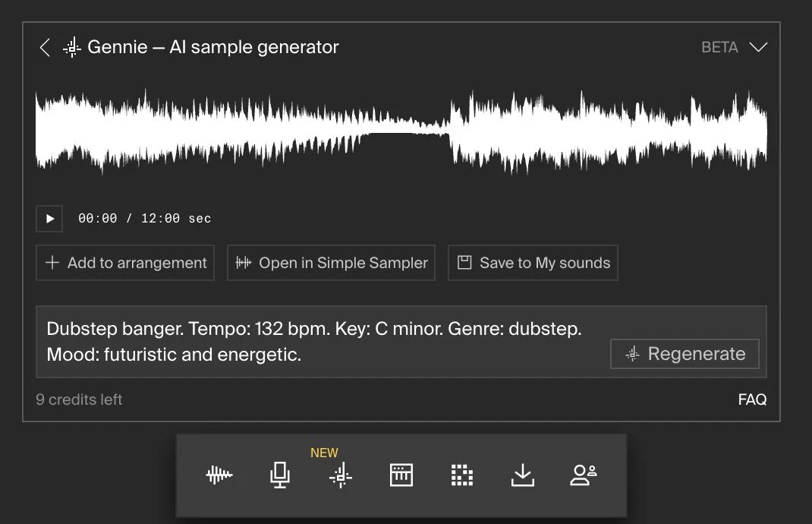Expand the BETA dropdown chevron
The image size is (812, 524).
(759, 47)
